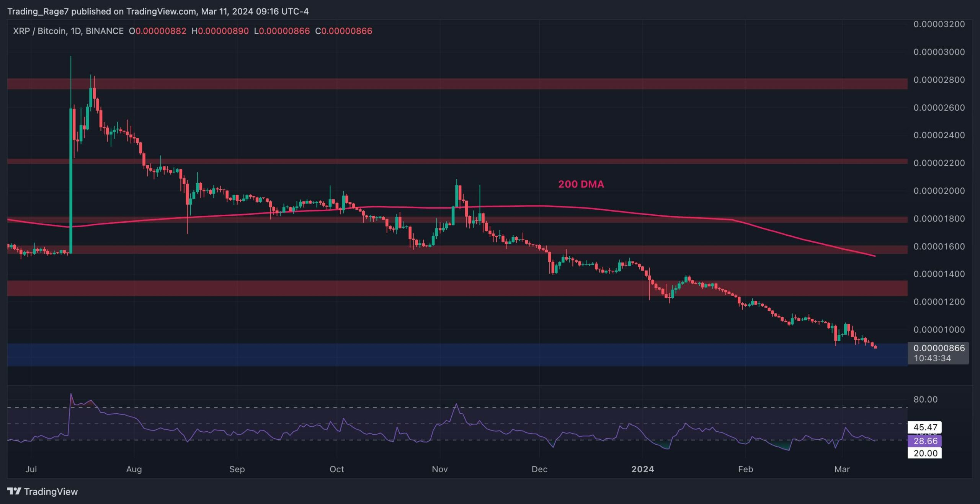This screenshot has width=980, height=504.
Task: Click the 2024 label on time axis
Action: [642, 469]
